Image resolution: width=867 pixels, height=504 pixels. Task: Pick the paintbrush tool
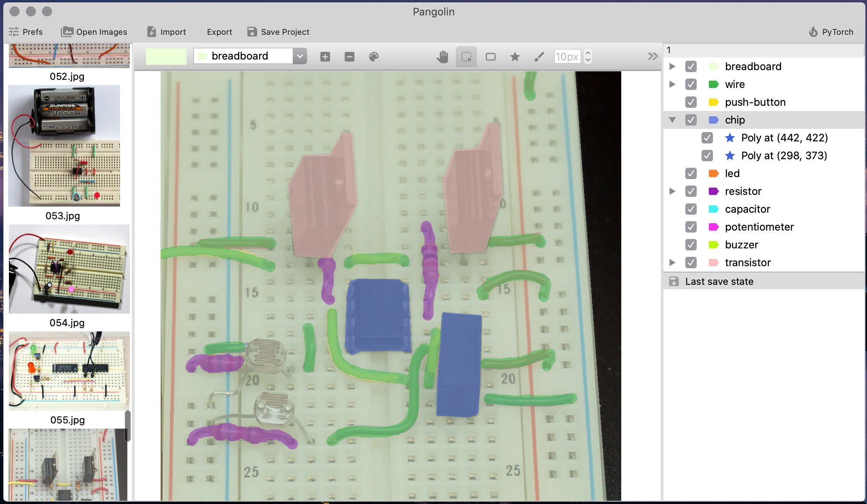coord(539,57)
